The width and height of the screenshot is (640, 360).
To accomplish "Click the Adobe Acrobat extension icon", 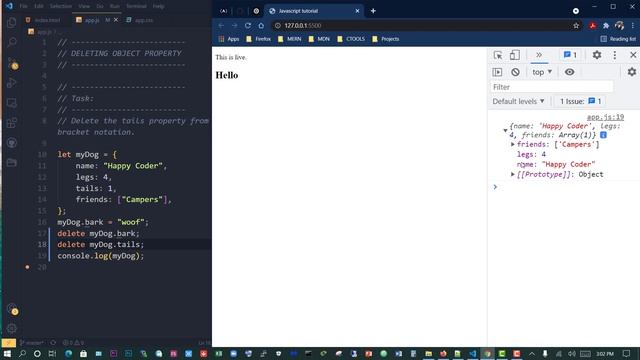I will click(x=593, y=25).
